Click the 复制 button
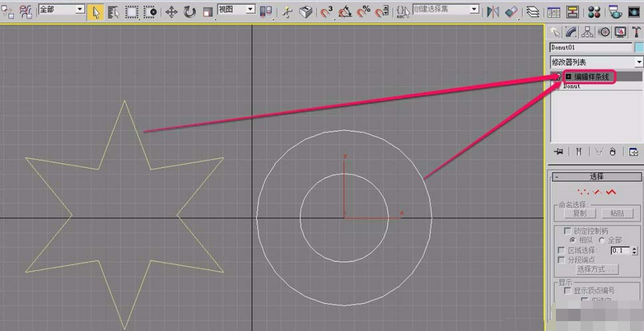644x331 pixels. click(580, 213)
